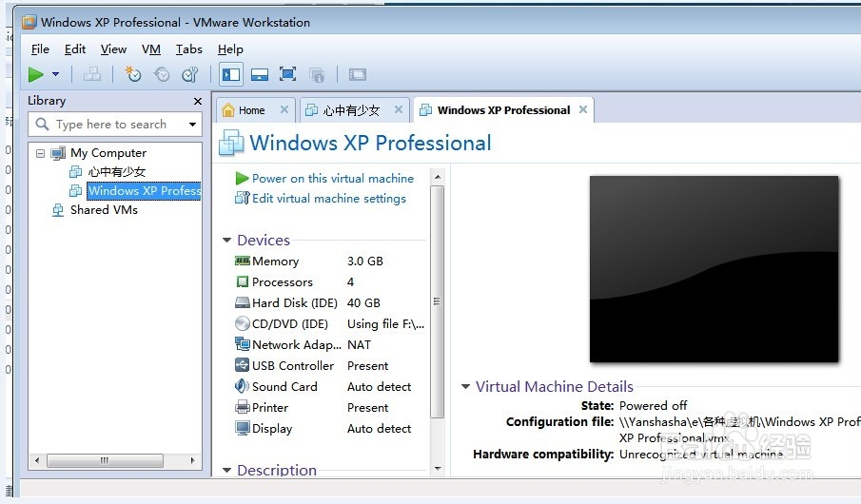Toggle the thumbnail bar view icon
Screen dimensions: 861x504
click(x=259, y=74)
